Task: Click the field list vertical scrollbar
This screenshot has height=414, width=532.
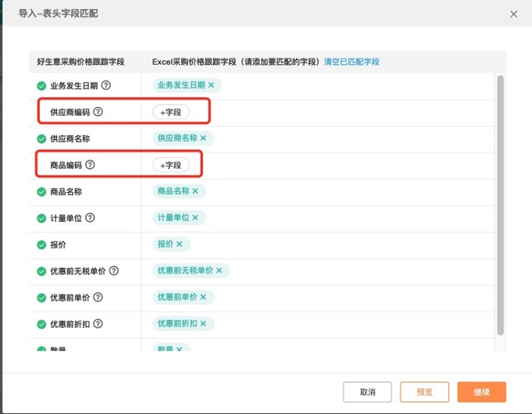Action: [500, 205]
